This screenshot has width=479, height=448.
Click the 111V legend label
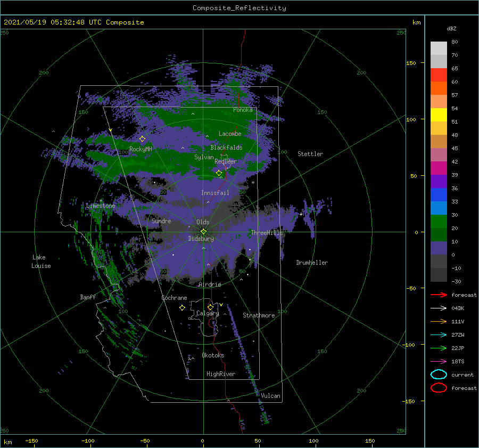(x=458, y=321)
